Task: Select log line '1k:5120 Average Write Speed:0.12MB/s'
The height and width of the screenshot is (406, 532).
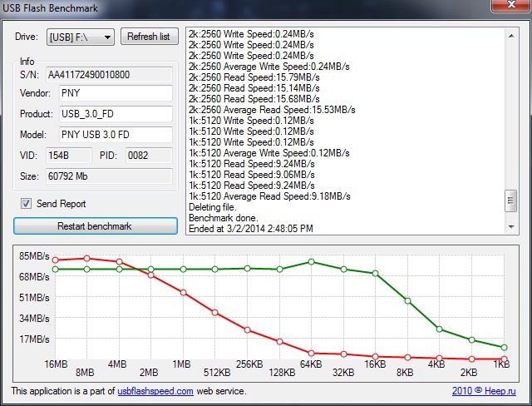Action: (269, 153)
